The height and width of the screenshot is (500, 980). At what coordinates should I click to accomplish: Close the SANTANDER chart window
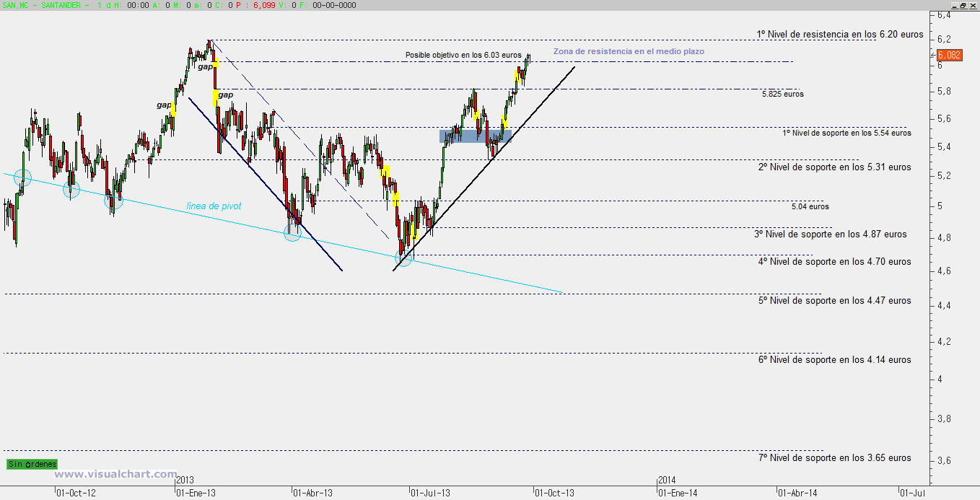pos(973,5)
